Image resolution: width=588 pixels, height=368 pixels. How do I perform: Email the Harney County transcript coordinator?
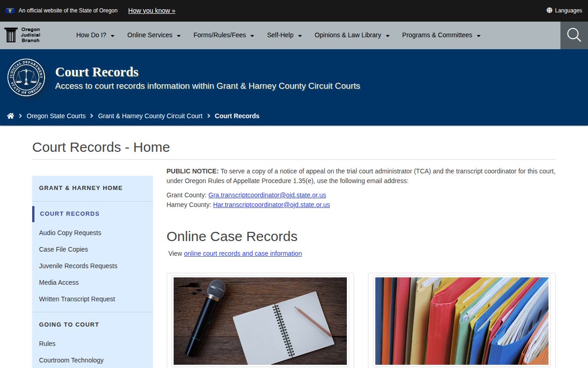271,205
